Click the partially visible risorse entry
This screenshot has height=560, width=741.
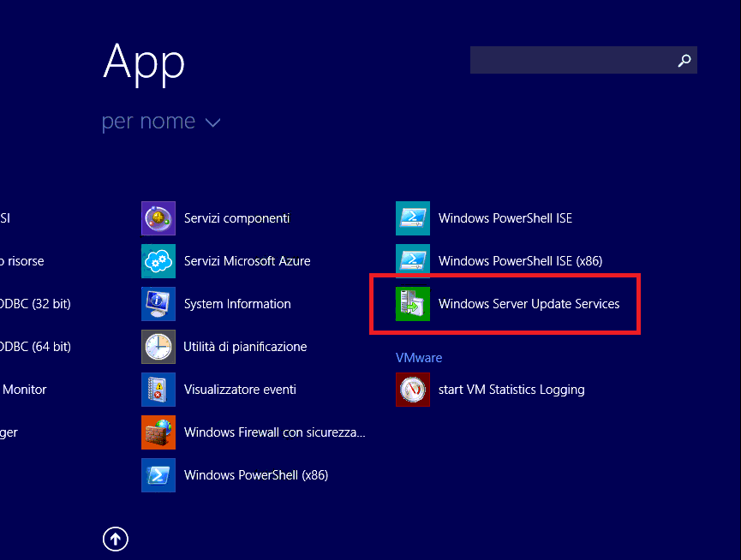click(x=22, y=261)
